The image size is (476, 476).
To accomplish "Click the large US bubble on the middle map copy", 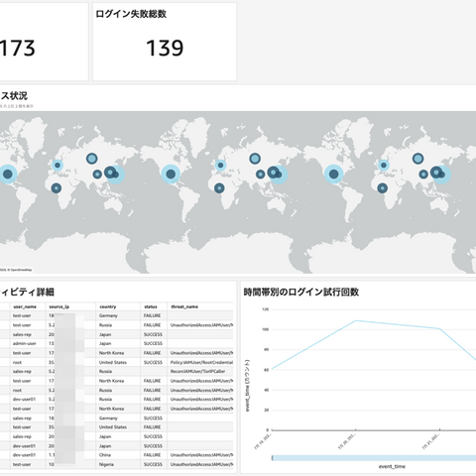I will pyautogui.click(x=171, y=174).
